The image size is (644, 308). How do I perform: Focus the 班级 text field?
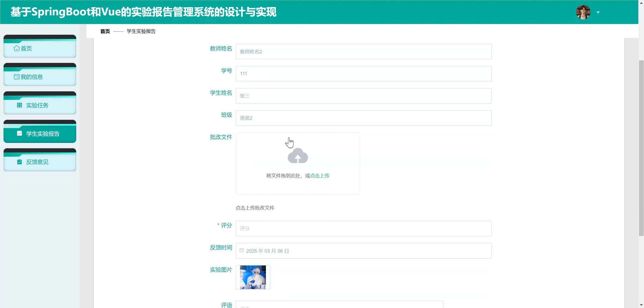(363, 118)
